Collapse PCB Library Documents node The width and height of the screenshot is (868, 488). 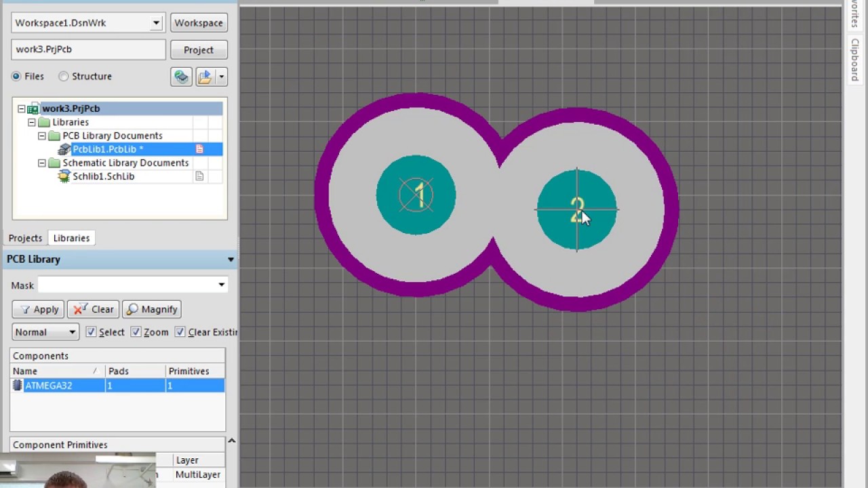tap(41, 136)
